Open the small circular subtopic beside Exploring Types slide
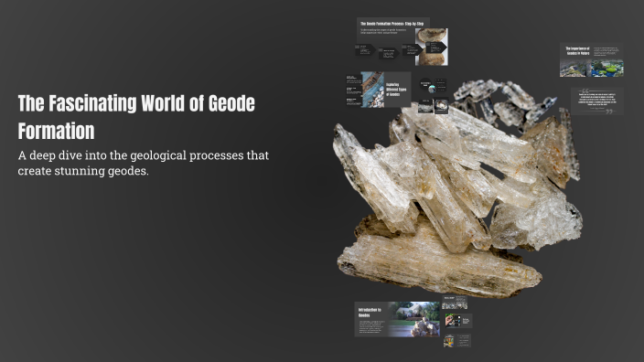Image resolution: width=644 pixels, height=362 pixels. click(x=425, y=84)
